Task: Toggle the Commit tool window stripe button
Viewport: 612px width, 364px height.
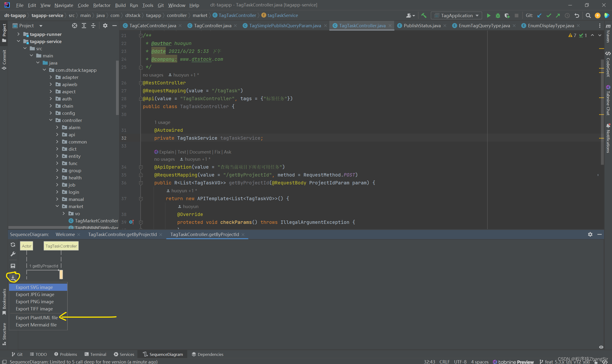Action: [4, 60]
